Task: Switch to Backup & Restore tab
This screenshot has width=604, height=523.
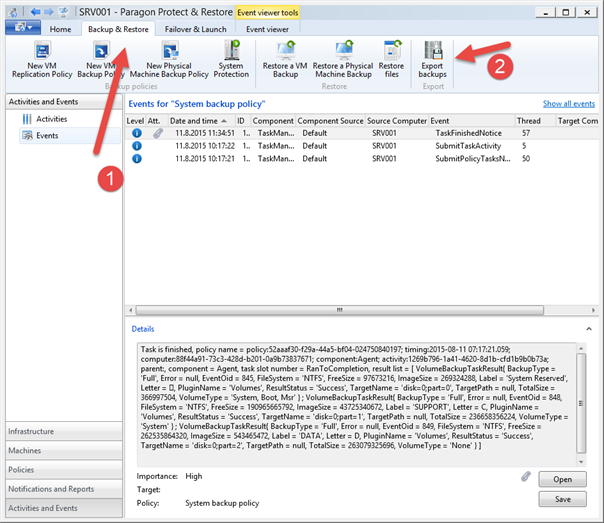Action: point(118,29)
